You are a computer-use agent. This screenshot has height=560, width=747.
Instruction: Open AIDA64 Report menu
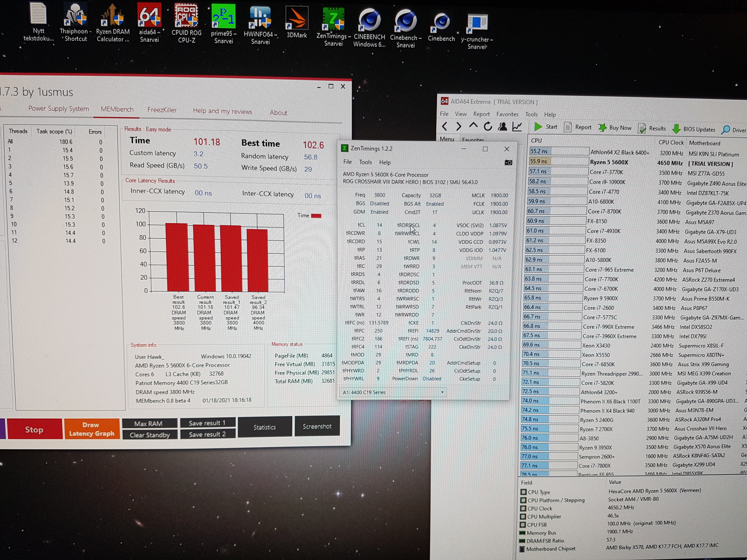click(x=481, y=114)
